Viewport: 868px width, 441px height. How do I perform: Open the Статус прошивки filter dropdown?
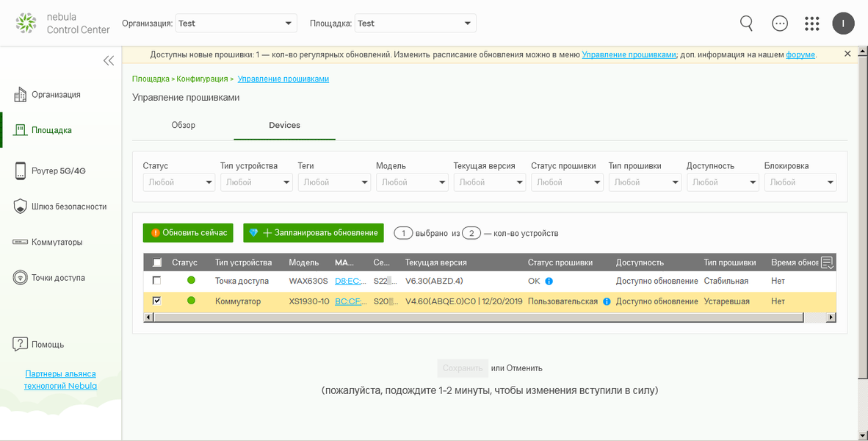[x=568, y=182]
